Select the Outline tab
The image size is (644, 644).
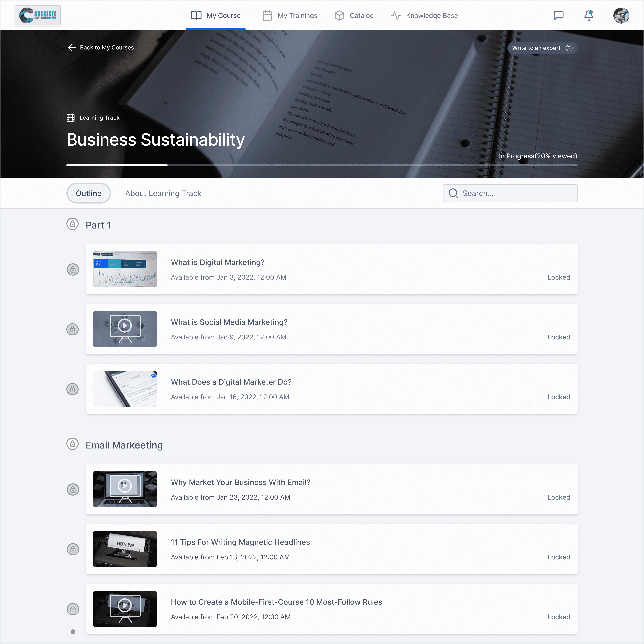click(x=89, y=193)
